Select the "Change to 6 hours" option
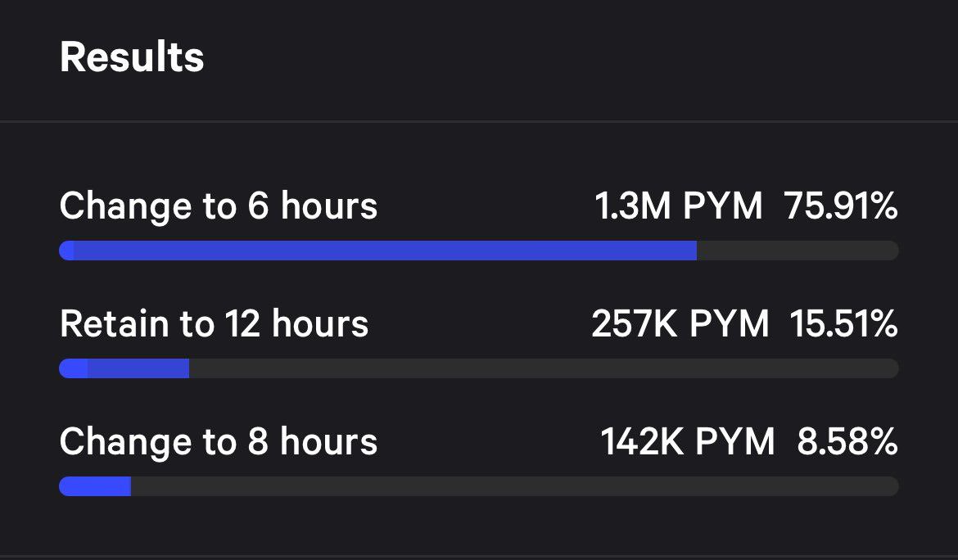The image size is (958, 560). [x=219, y=206]
